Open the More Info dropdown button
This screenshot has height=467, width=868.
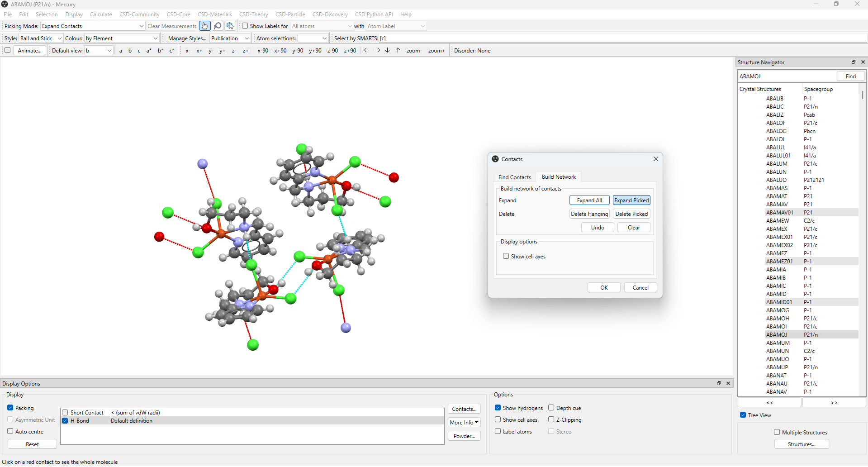(x=464, y=422)
